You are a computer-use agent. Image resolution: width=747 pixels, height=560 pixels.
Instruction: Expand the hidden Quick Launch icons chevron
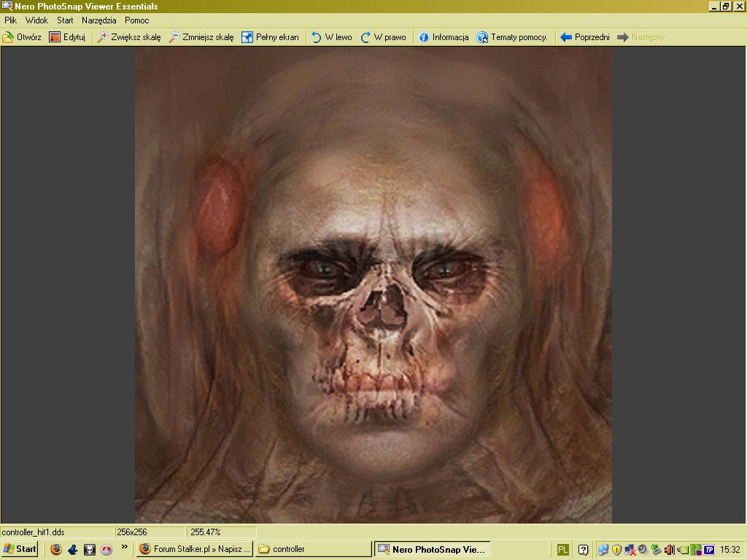coord(125,547)
